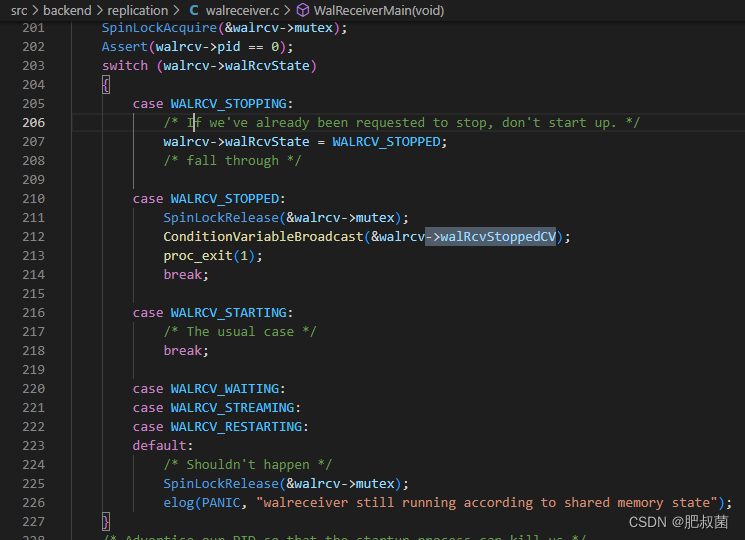Click 'break;' on line 218

tap(186, 351)
